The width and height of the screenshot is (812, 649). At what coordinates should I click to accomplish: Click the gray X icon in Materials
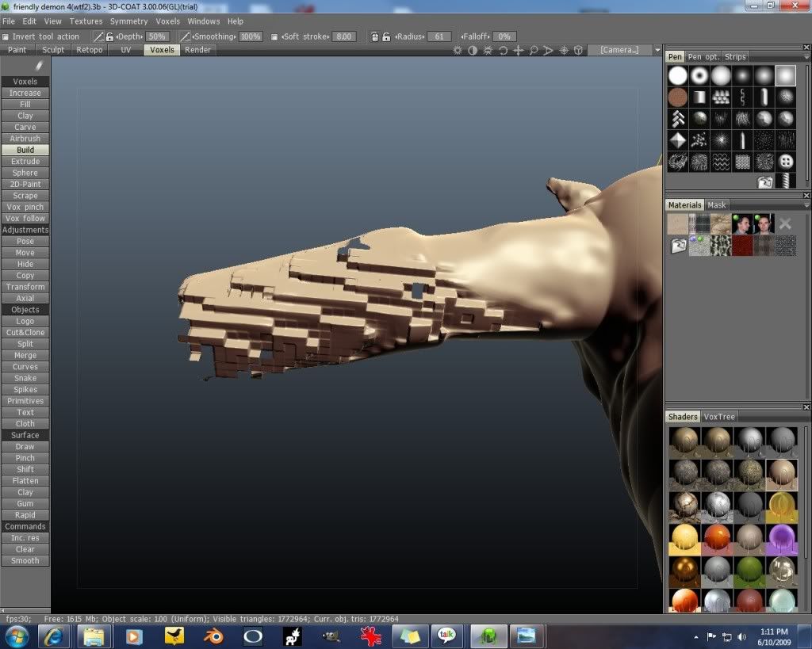pos(785,224)
